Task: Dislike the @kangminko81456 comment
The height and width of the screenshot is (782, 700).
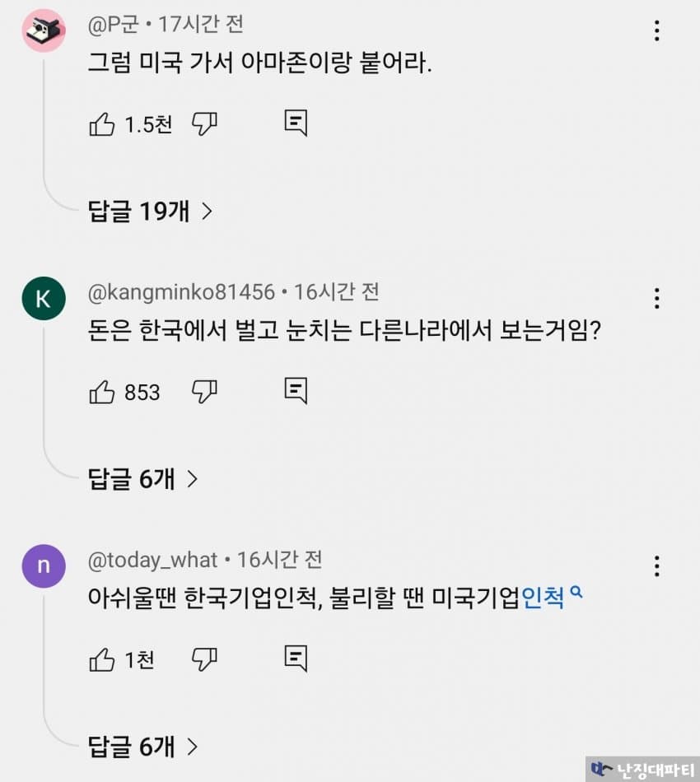Action: click(204, 392)
